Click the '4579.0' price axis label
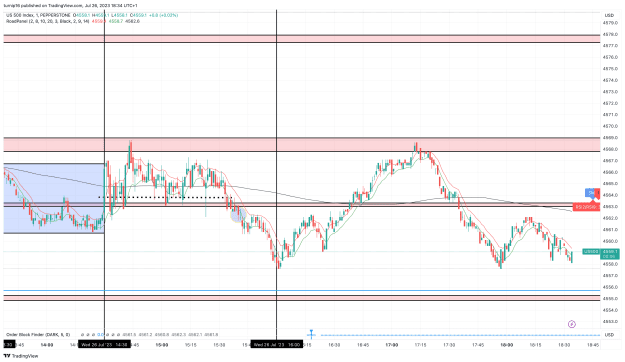This screenshot has width=625, height=362. [x=610, y=23]
